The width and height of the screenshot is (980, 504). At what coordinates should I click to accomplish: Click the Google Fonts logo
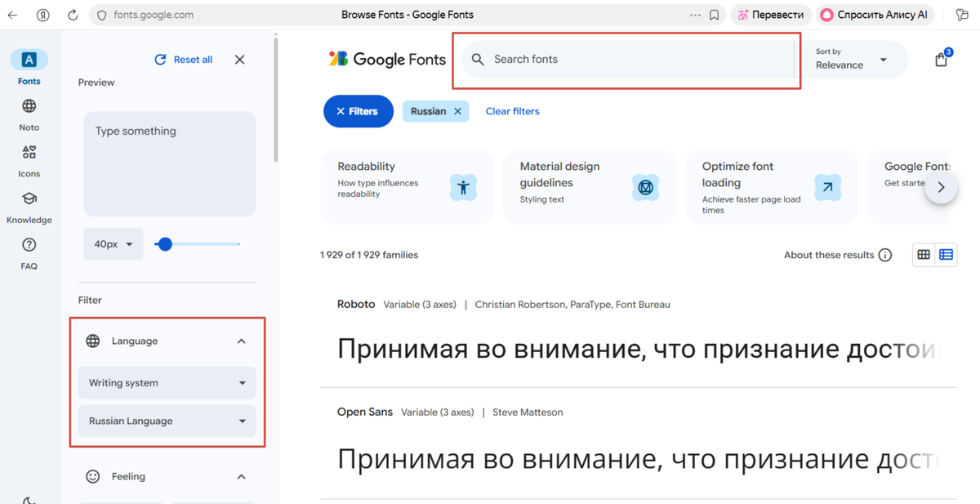387,59
